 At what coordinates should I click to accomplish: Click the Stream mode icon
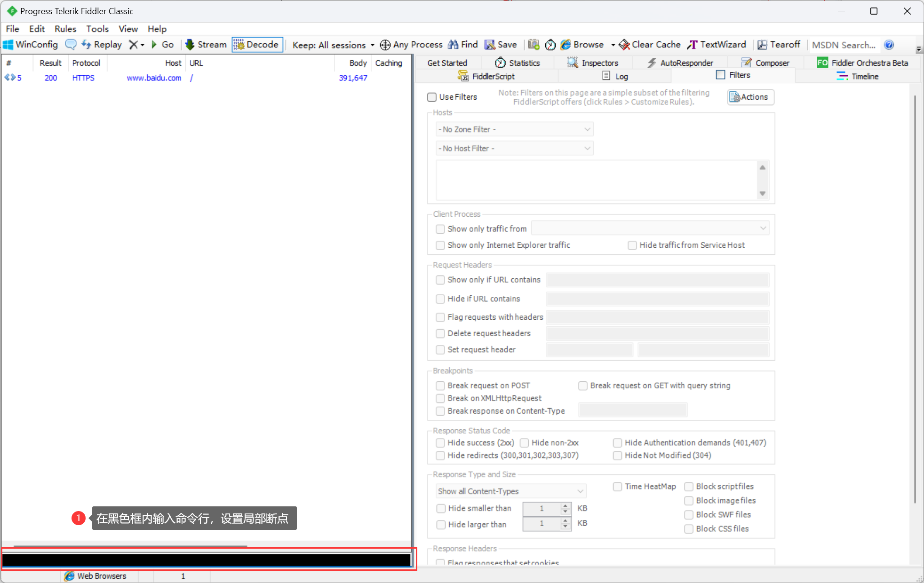click(x=190, y=45)
